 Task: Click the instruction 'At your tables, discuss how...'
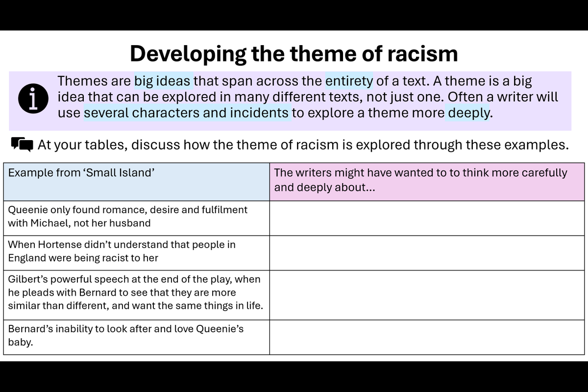click(303, 145)
